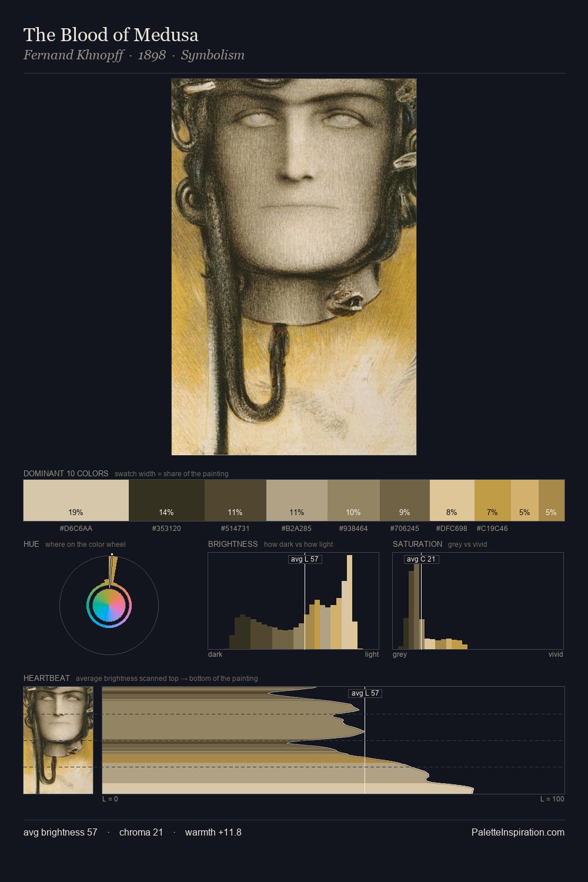This screenshot has height=882, width=588.
Task: Visit PaletteInspiration.com link
Action: point(518,832)
